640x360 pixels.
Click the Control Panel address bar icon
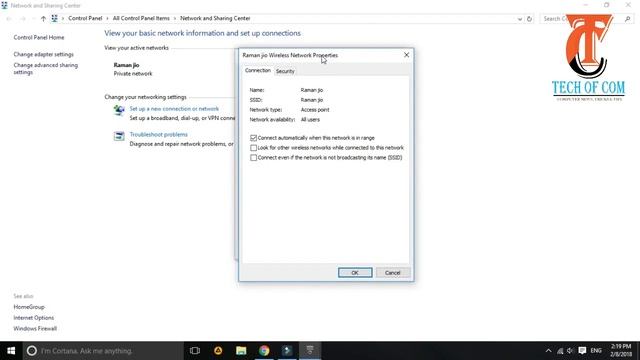54,18
